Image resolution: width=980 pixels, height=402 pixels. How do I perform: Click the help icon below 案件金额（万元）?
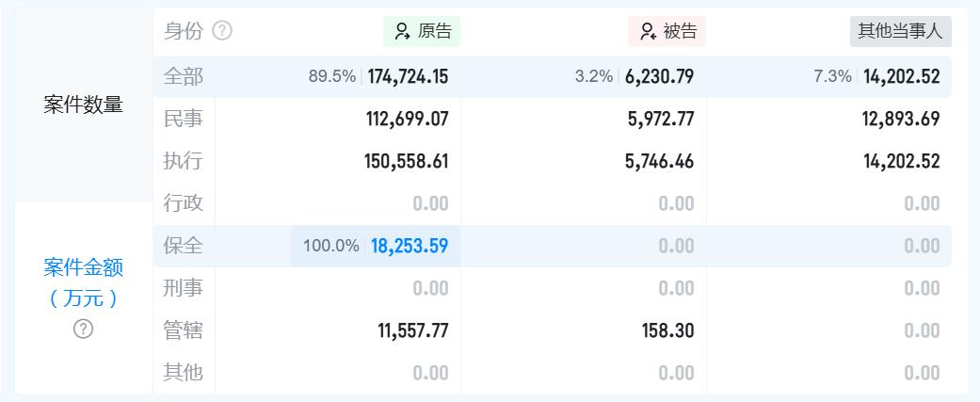click(x=84, y=329)
